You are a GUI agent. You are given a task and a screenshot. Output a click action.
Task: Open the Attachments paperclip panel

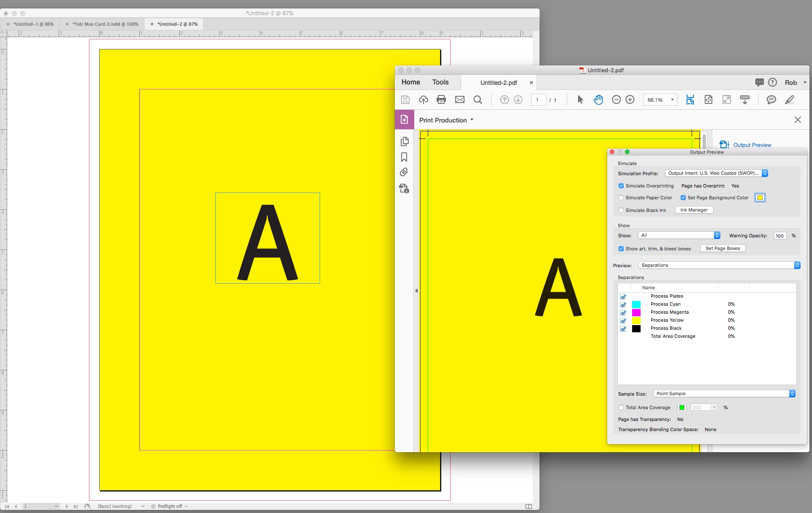(404, 172)
